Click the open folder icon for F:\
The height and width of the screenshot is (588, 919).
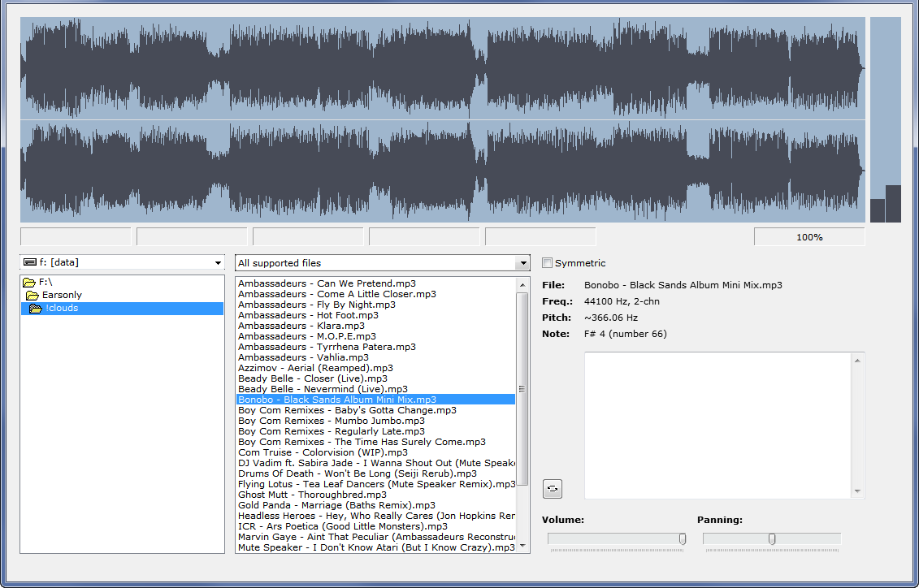coord(29,283)
